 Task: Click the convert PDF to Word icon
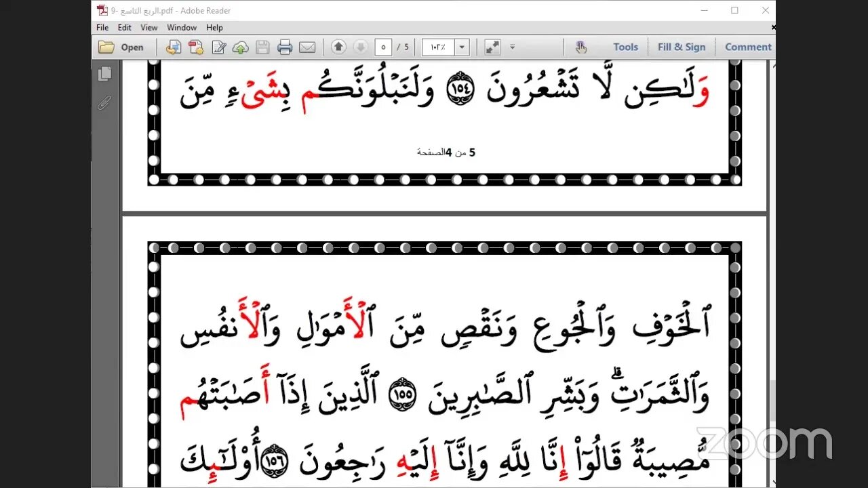pyautogui.click(x=174, y=47)
